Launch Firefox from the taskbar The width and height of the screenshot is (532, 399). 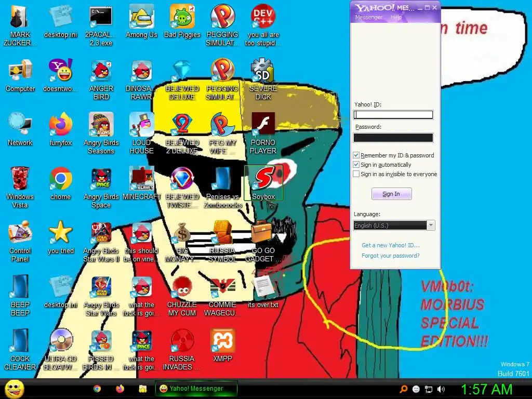coord(120,389)
